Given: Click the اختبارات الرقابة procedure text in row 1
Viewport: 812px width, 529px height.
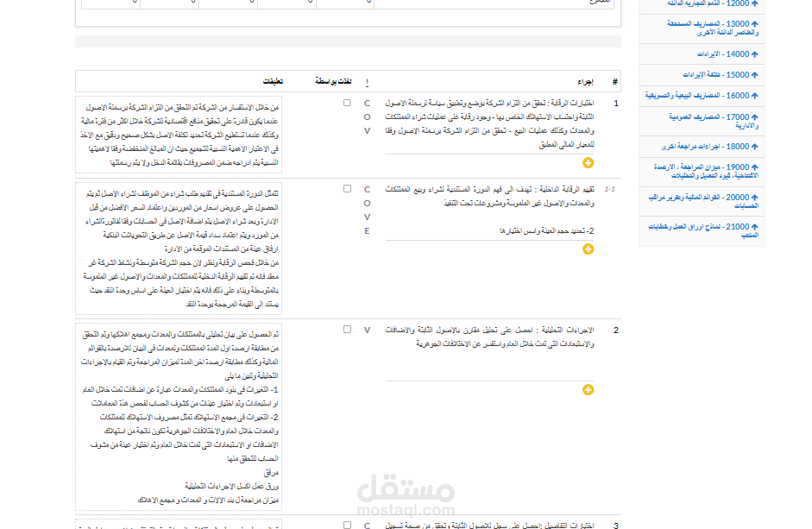Looking at the screenshot, I should click(489, 123).
